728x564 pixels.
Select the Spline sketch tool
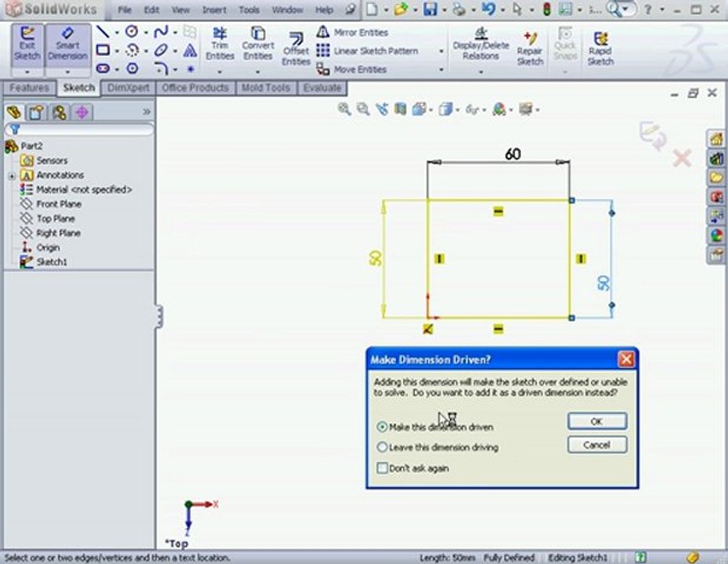(x=160, y=31)
